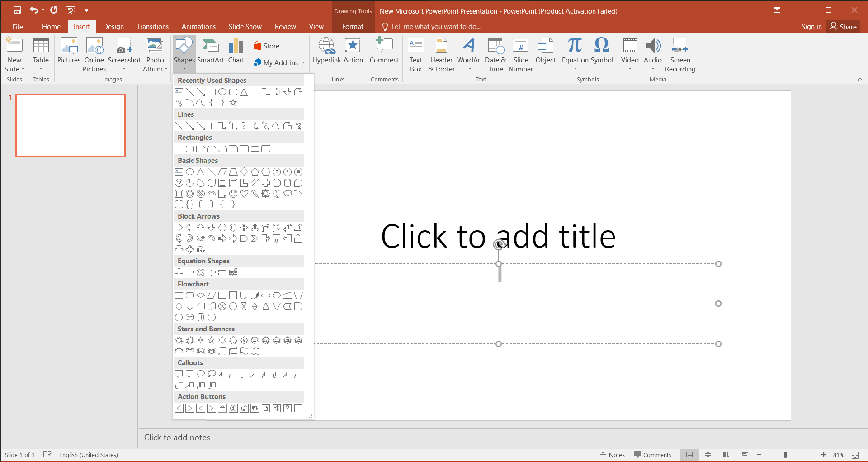Add a Hyperlink to selection
The height and width of the screenshot is (462, 868).
(326, 51)
